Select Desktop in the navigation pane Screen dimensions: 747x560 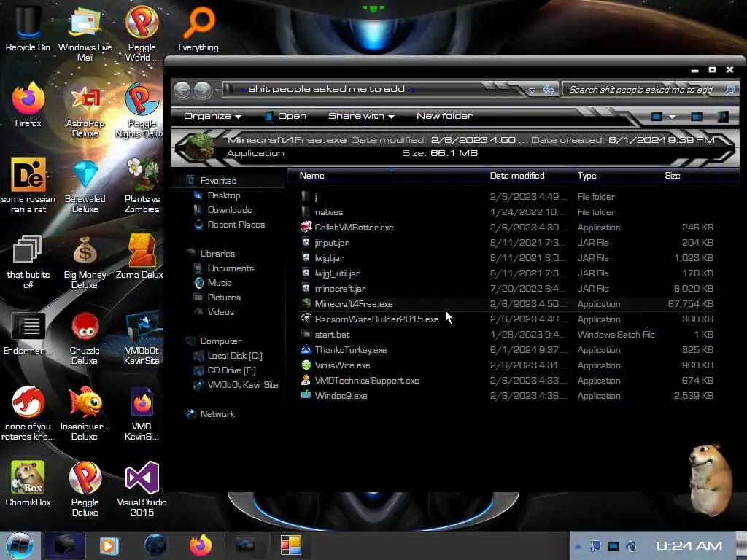[x=223, y=195]
